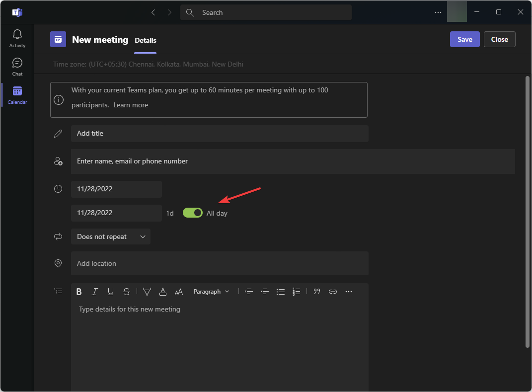Turn off the All day toggle
Screen dimensions: 532x392
point(193,213)
